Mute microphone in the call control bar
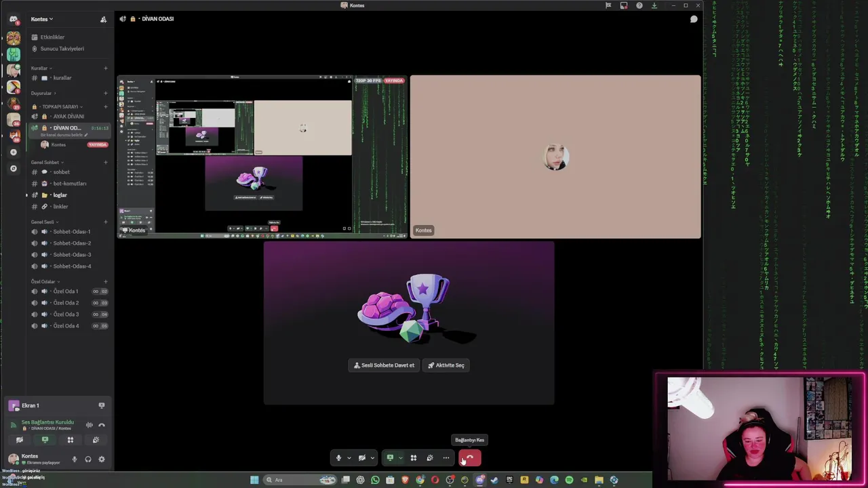This screenshot has width=868, height=488. pyautogui.click(x=339, y=458)
